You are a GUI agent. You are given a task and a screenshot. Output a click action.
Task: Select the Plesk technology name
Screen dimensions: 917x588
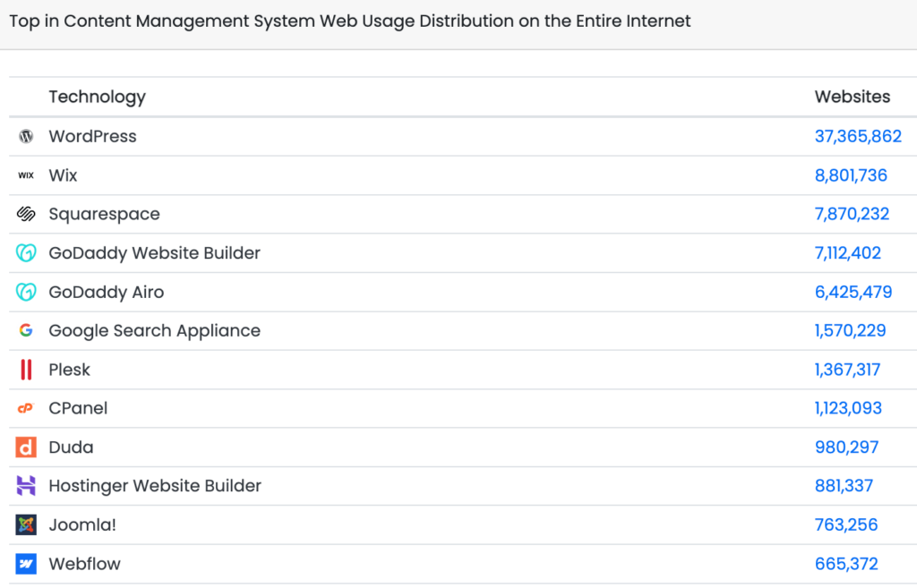(x=70, y=370)
